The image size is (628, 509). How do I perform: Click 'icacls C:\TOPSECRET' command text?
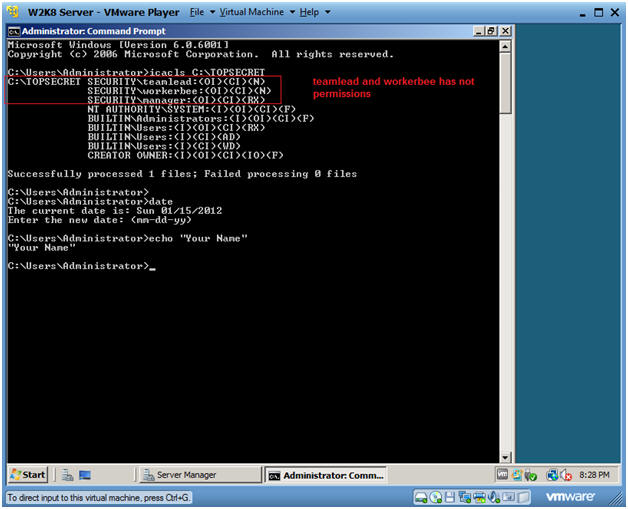207,72
